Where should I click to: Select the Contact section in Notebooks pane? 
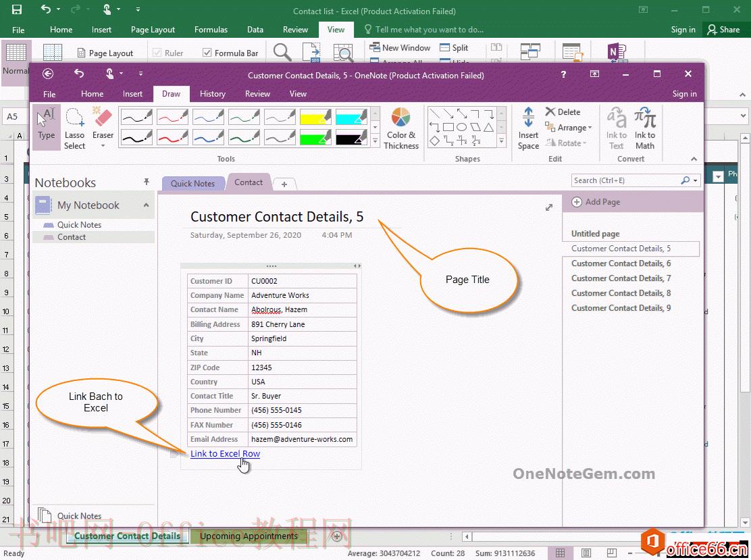(93, 237)
